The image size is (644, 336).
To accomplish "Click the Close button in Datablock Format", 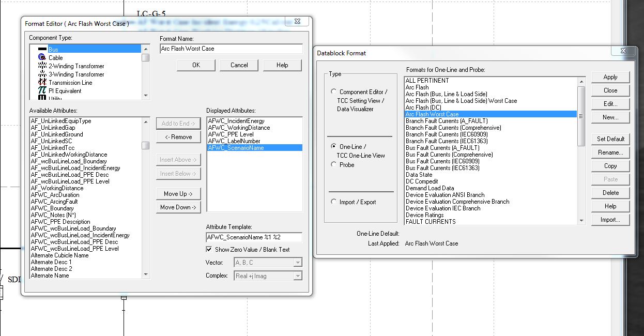I will pos(610,90).
